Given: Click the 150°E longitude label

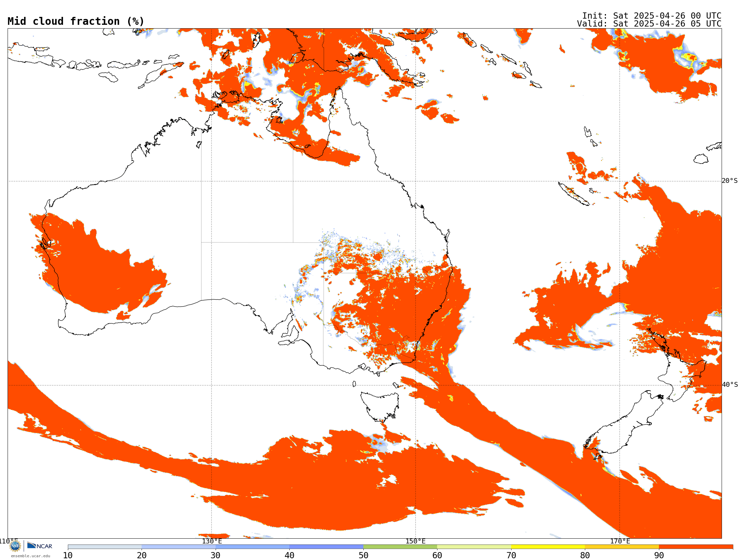Looking at the screenshot, I should pyautogui.click(x=415, y=541).
